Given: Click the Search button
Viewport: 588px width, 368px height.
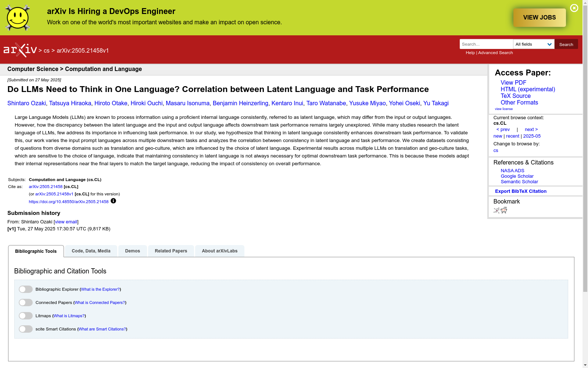Looking at the screenshot, I should coord(566,44).
